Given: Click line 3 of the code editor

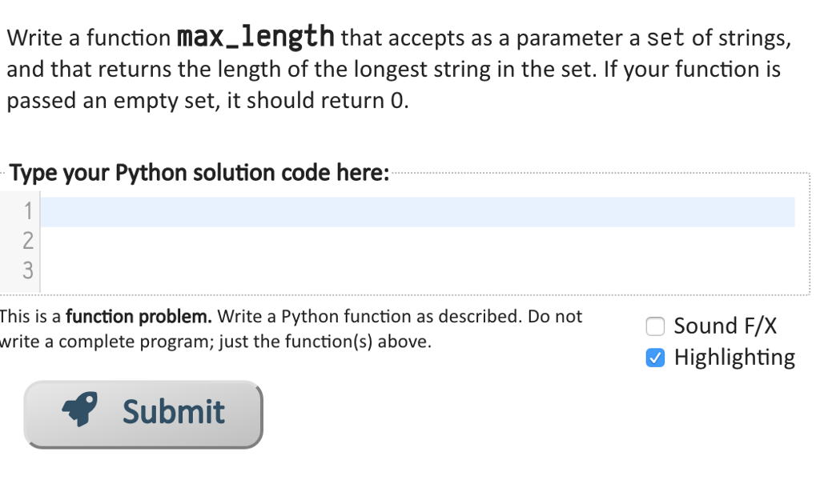Looking at the screenshot, I should pos(320,271).
